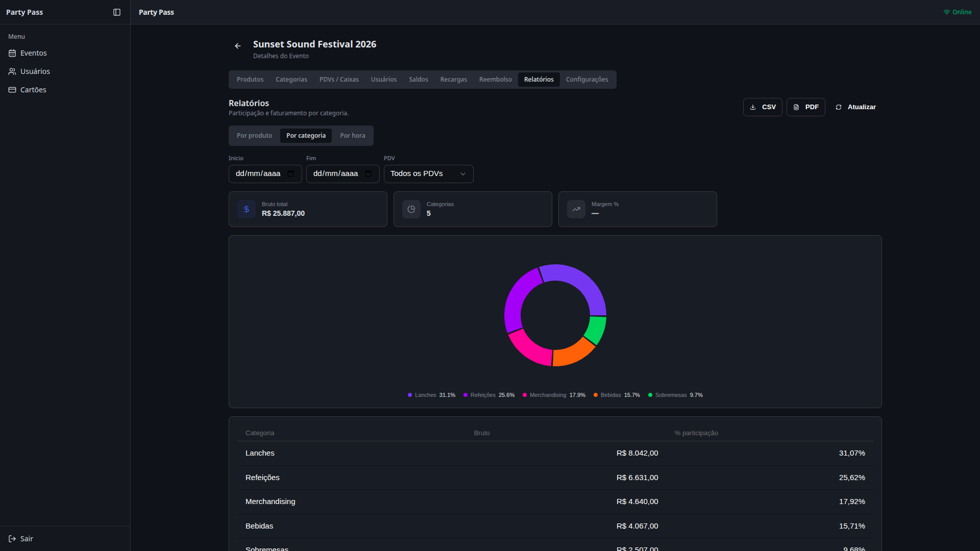Click the Lanches legend color dot
The width and height of the screenshot is (980, 551).
[x=410, y=395]
